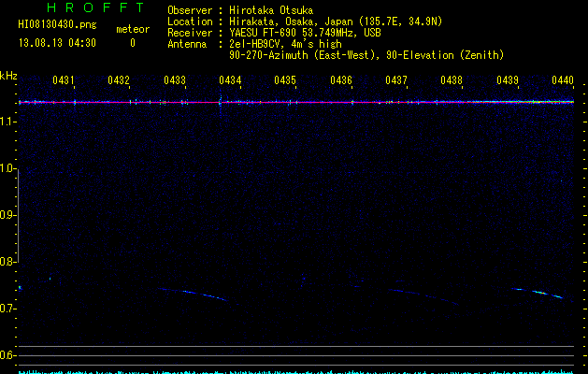Viewport: 588px width, 374px height.
Task: Click the 0.9 kHz axis label
Action: click(8, 215)
